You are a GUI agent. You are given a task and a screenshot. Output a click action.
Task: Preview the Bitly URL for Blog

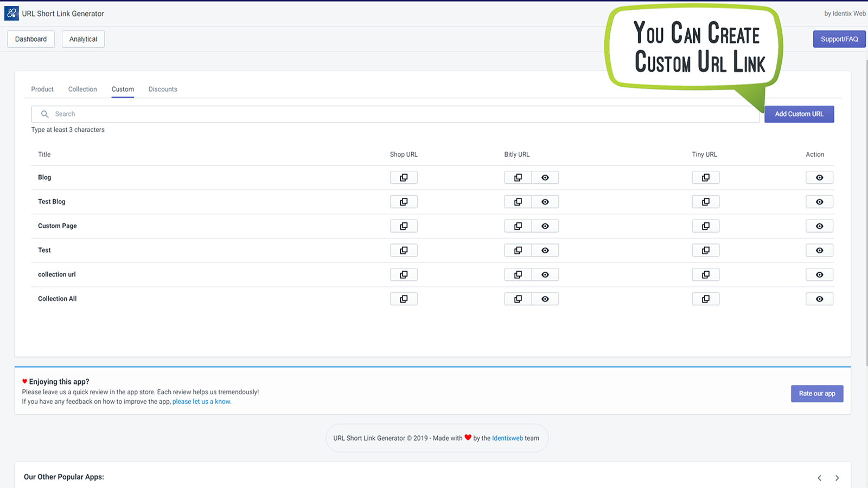coord(545,177)
